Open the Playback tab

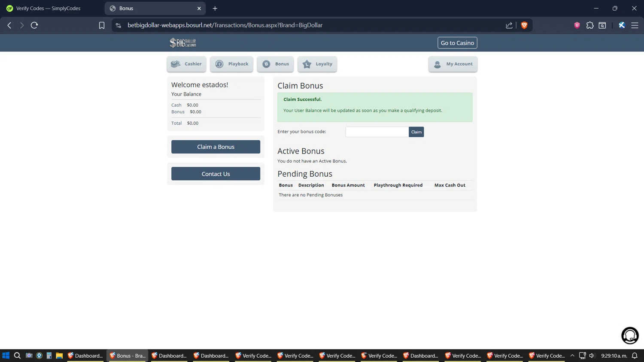click(231, 64)
